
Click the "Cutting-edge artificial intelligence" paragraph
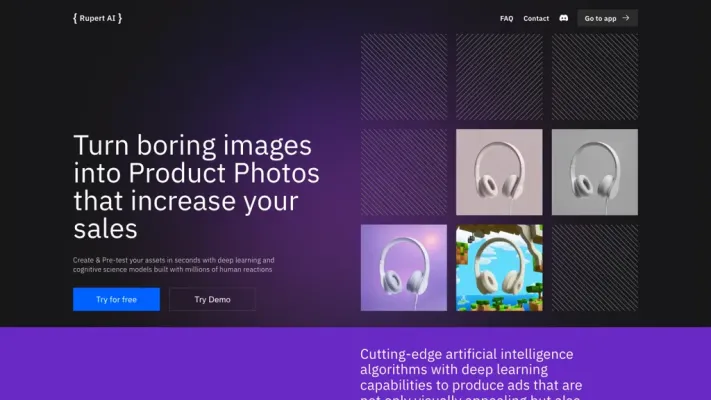click(470, 369)
